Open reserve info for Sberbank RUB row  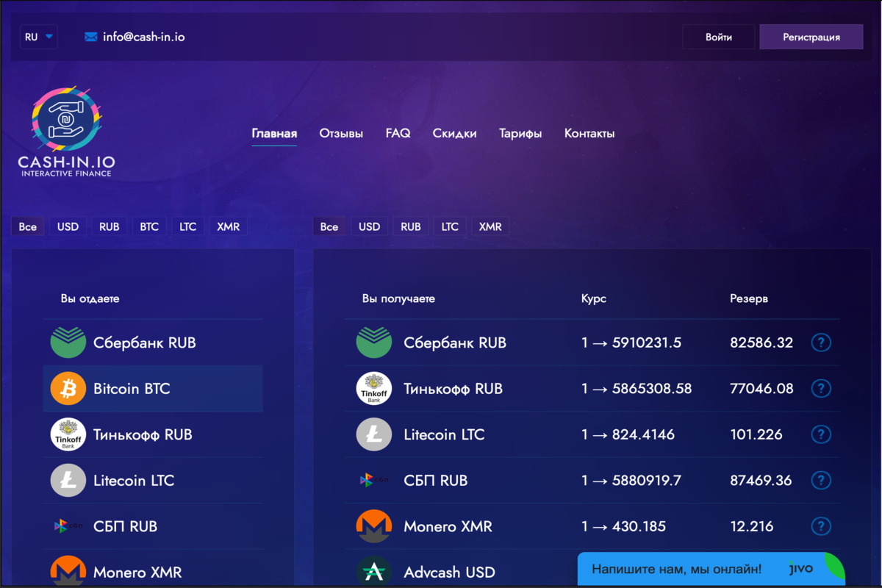821,343
